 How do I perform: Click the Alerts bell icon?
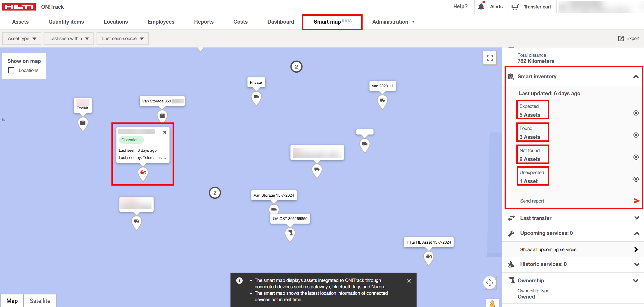481,7
